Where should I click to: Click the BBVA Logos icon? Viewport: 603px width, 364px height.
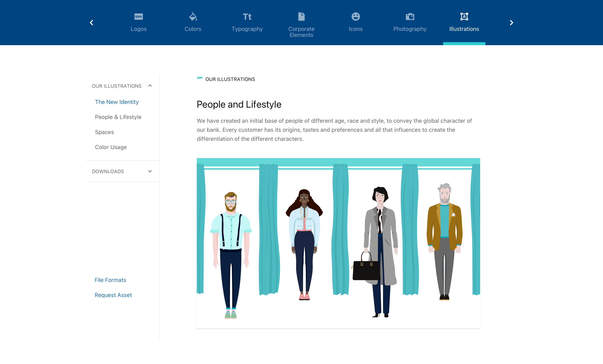(139, 17)
